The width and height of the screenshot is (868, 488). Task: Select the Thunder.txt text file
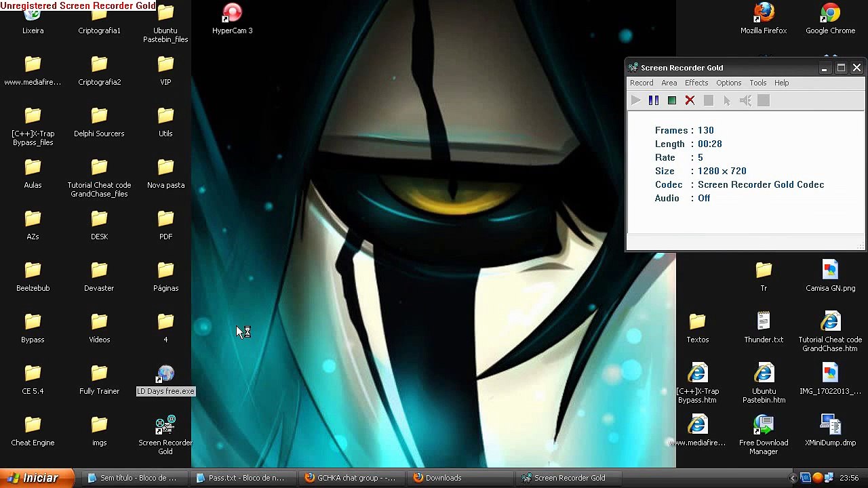tap(764, 328)
